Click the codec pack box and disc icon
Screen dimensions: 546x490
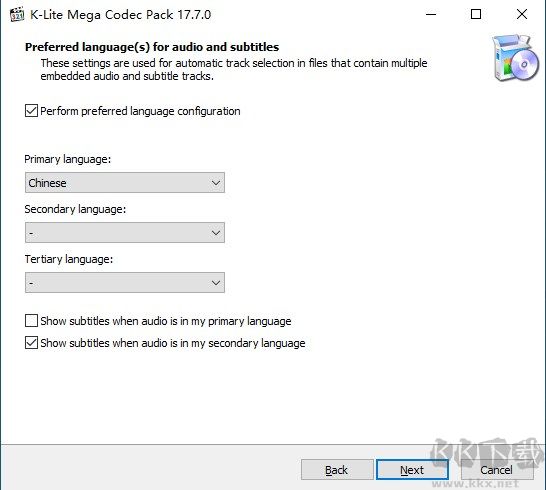pos(515,58)
